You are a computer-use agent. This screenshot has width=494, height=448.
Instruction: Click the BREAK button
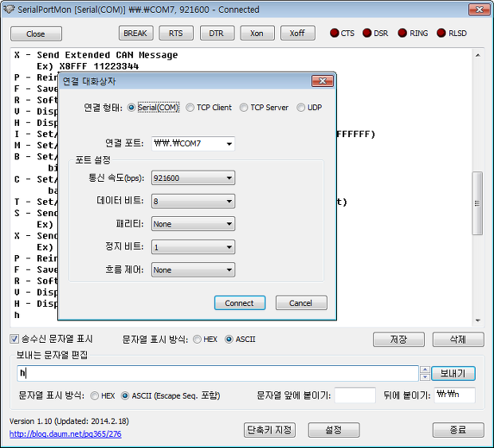pyautogui.click(x=135, y=33)
